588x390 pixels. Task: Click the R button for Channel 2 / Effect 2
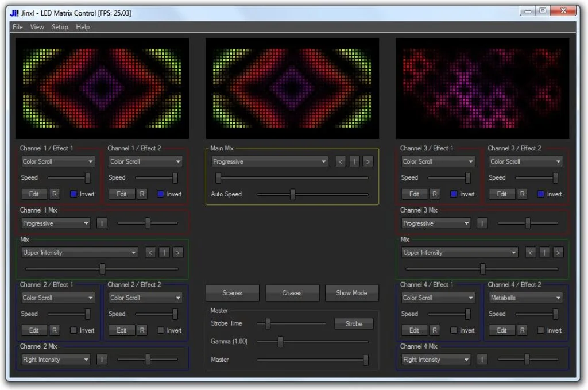pyautogui.click(x=142, y=330)
